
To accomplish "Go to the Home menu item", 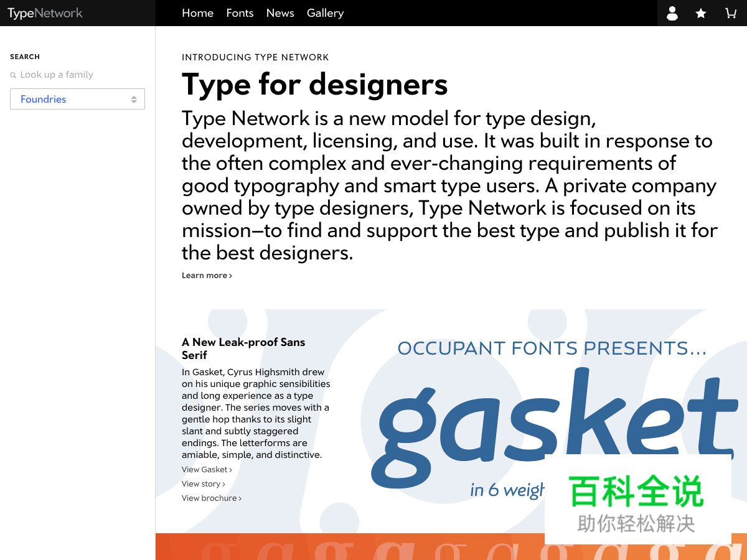I will click(197, 13).
